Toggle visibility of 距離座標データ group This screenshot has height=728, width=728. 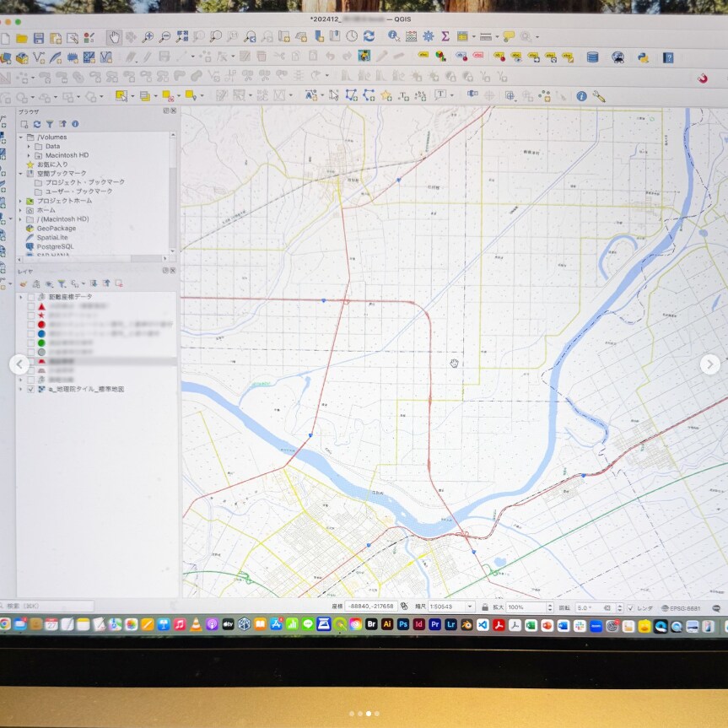tap(30, 297)
